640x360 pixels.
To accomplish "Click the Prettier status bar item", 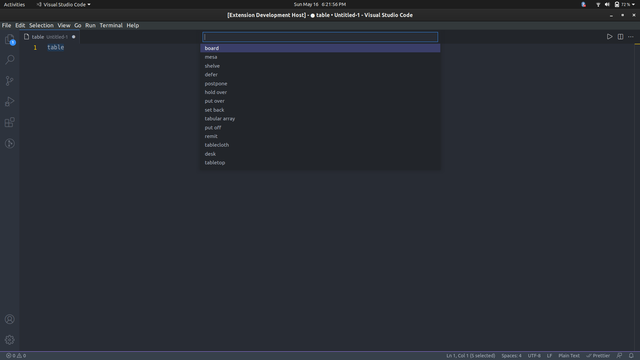I will [598, 356].
